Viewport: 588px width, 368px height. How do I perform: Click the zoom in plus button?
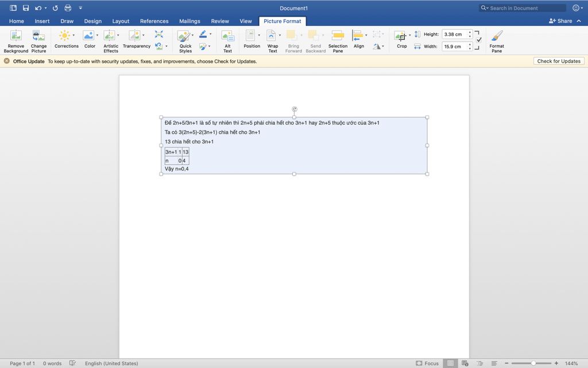556,363
